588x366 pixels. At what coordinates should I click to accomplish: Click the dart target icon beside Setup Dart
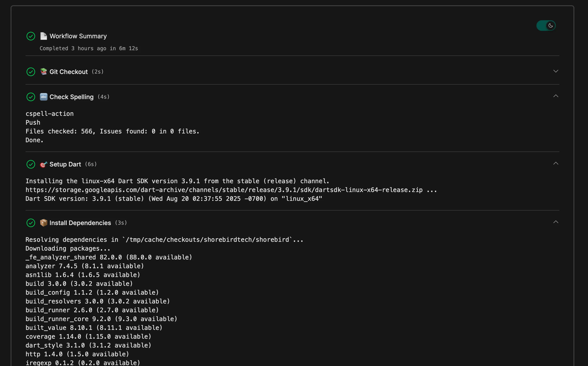43,164
